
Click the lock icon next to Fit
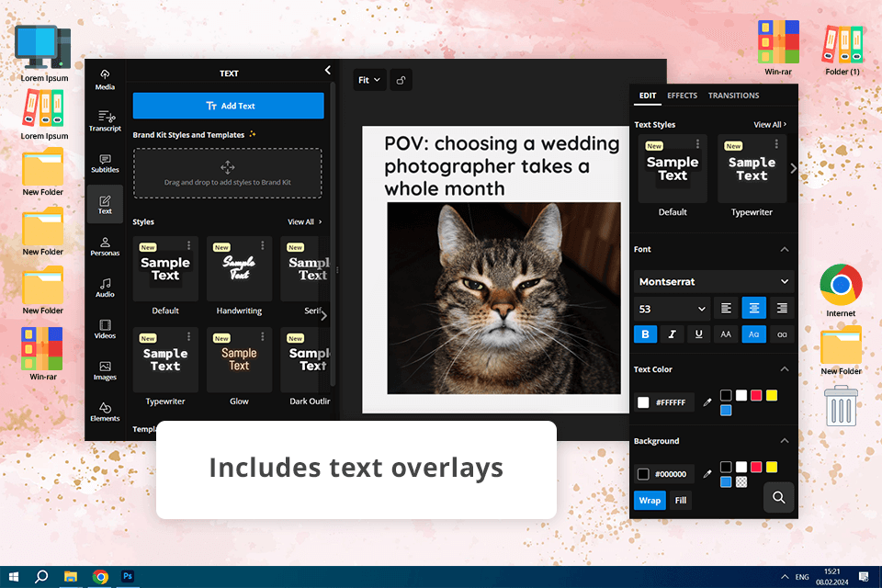pos(401,80)
